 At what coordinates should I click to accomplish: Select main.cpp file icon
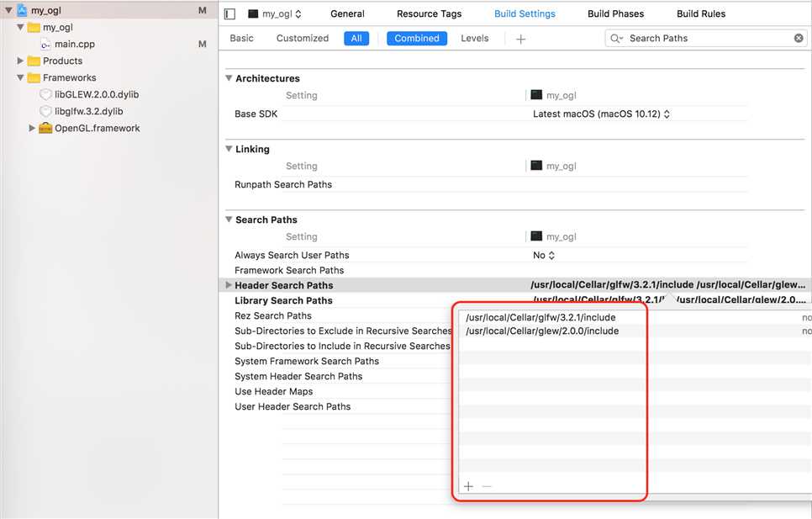tap(45, 44)
